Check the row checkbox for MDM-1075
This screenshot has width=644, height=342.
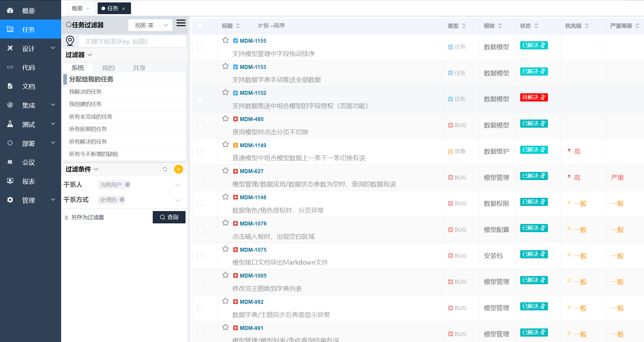(x=200, y=256)
